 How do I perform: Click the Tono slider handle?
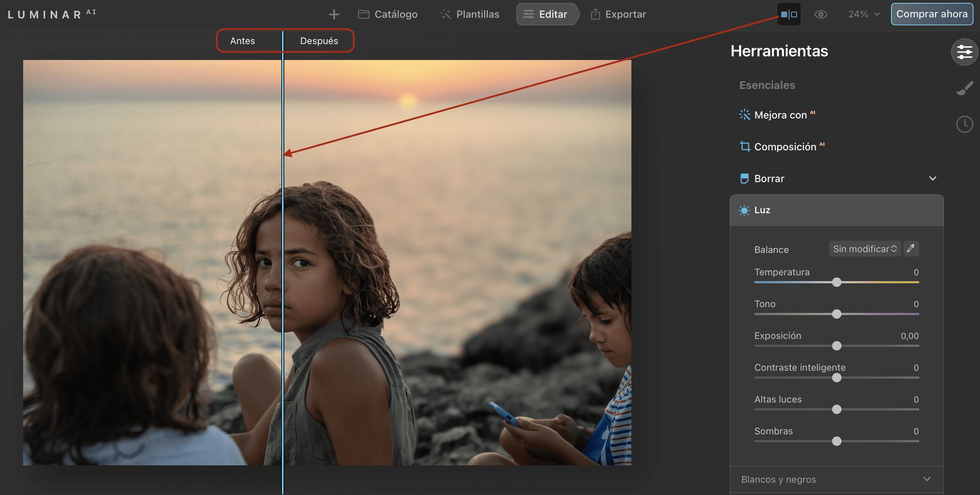click(837, 314)
